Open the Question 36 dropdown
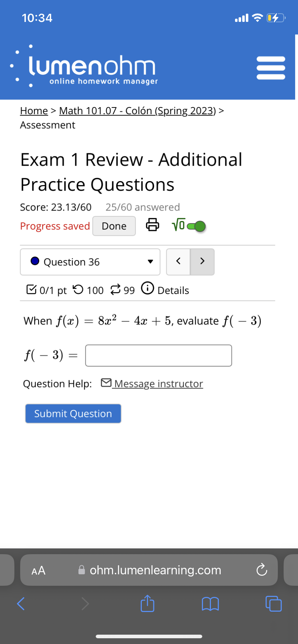 click(150, 262)
